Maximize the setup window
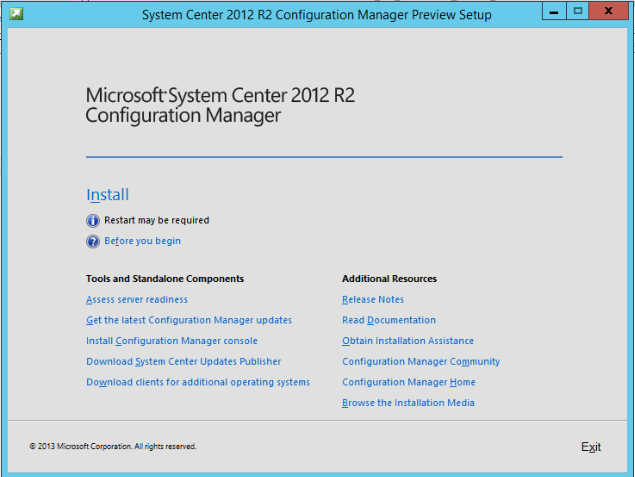635x477 pixels. pyautogui.click(x=577, y=11)
